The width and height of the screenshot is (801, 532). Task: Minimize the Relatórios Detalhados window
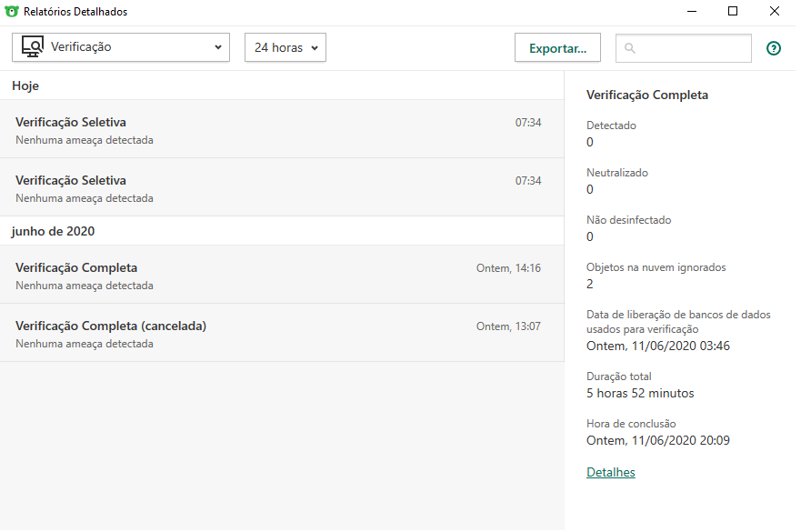point(691,12)
